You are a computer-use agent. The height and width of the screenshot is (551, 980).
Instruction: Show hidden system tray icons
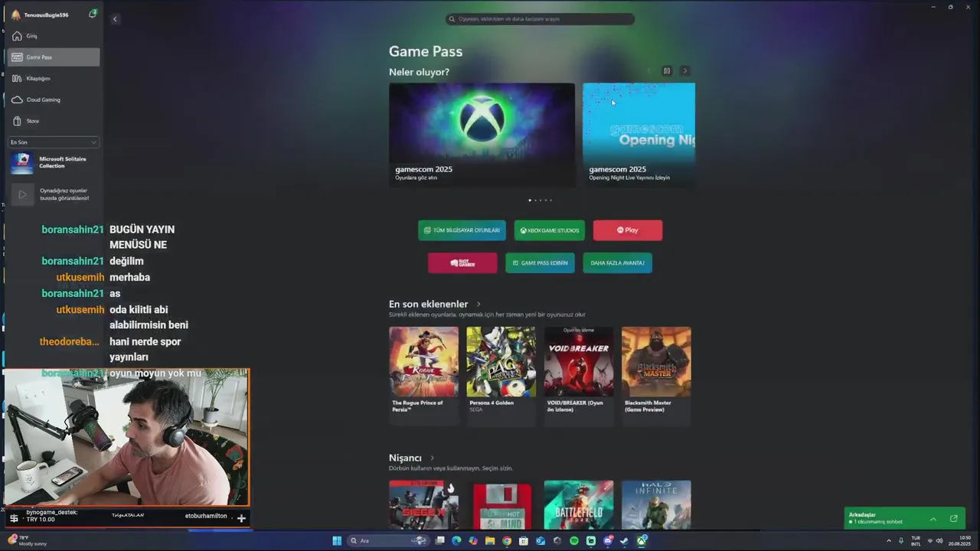point(889,541)
